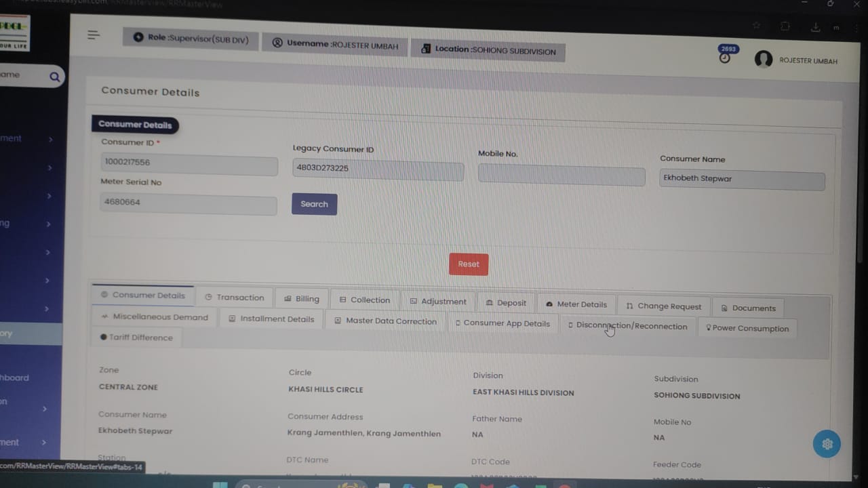Switch to the Transaction tab
Viewport: 868px width, 488px height.
[x=235, y=298]
